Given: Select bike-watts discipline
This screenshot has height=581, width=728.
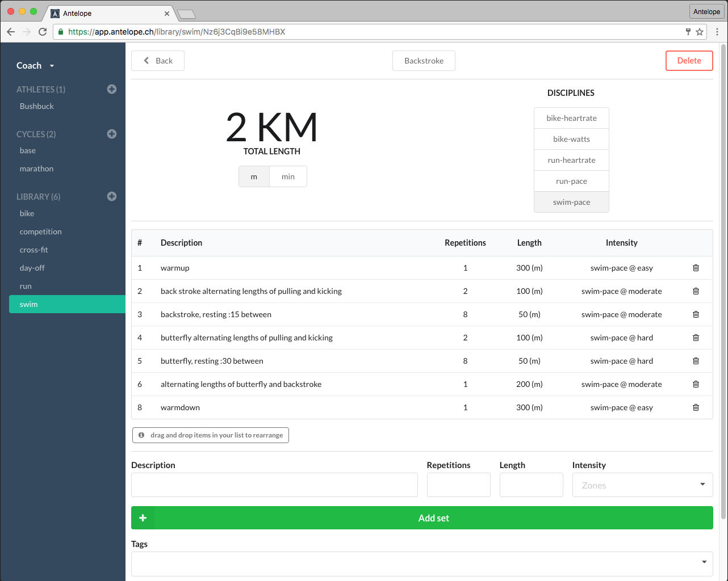Looking at the screenshot, I should [x=571, y=139].
